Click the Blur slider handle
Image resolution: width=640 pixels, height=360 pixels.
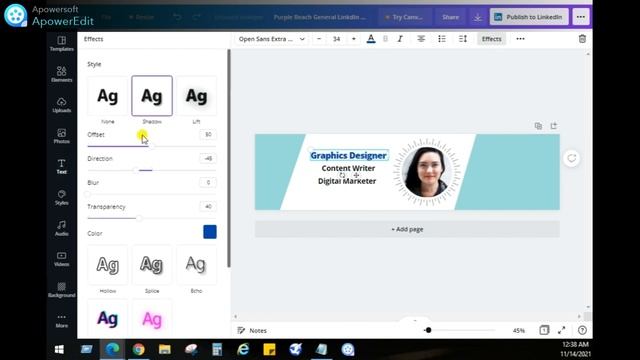coord(88,194)
